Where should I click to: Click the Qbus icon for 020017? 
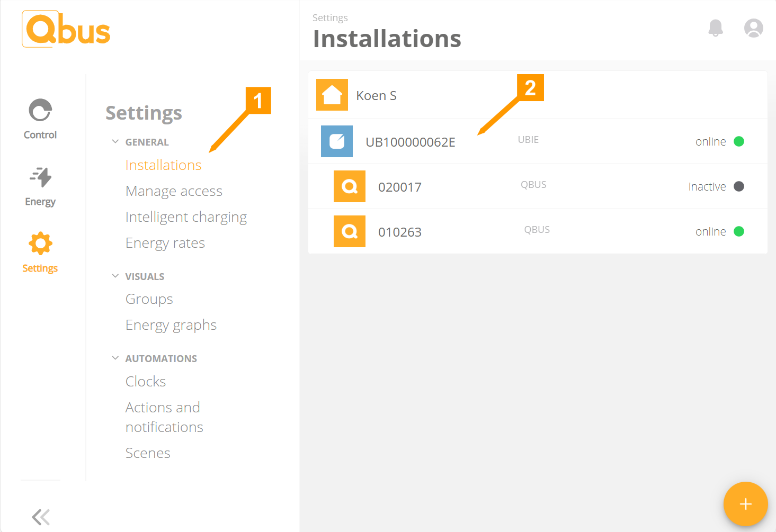tap(350, 186)
